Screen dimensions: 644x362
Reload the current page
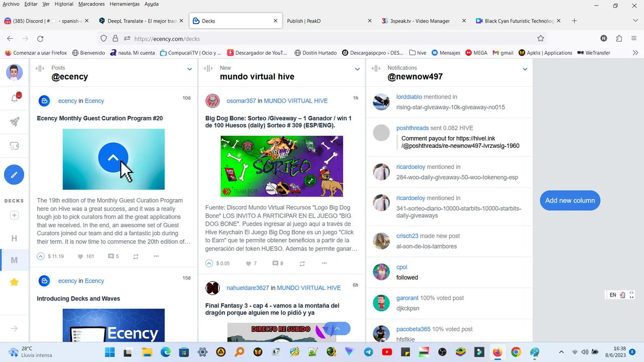[40, 38]
